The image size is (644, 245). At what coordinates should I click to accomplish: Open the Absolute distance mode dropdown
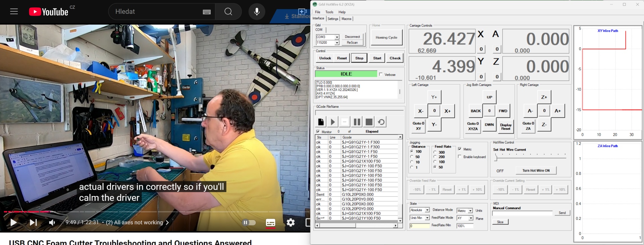[x=427, y=210]
